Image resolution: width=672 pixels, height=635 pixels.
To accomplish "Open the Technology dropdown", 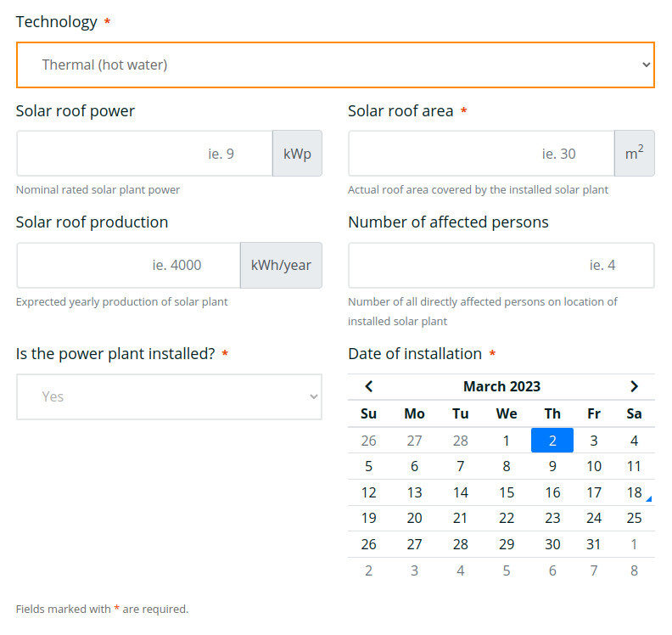I will pyautogui.click(x=335, y=65).
